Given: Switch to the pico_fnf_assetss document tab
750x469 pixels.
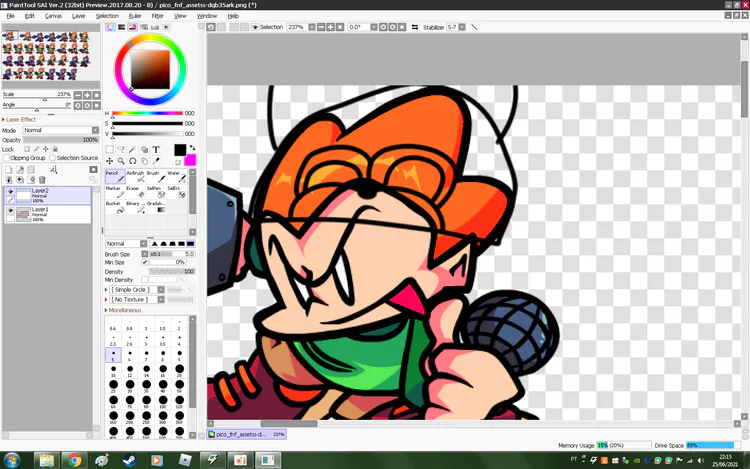Looking at the screenshot, I should pos(247,434).
